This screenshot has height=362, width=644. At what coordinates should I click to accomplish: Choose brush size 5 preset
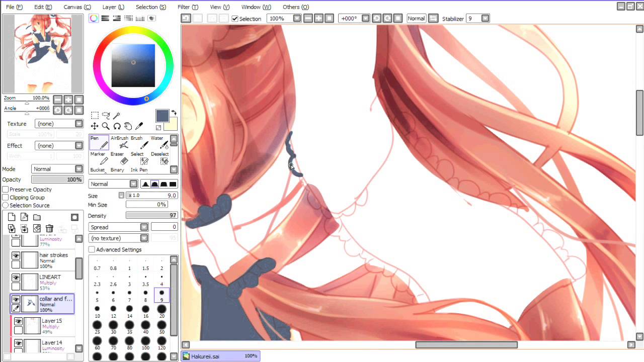point(97,295)
